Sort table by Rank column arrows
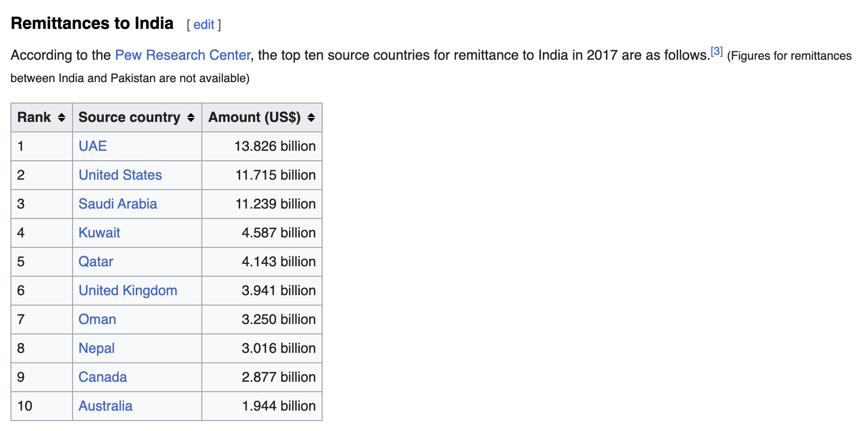Image resolution: width=868 pixels, height=431 pixels. [x=62, y=117]
